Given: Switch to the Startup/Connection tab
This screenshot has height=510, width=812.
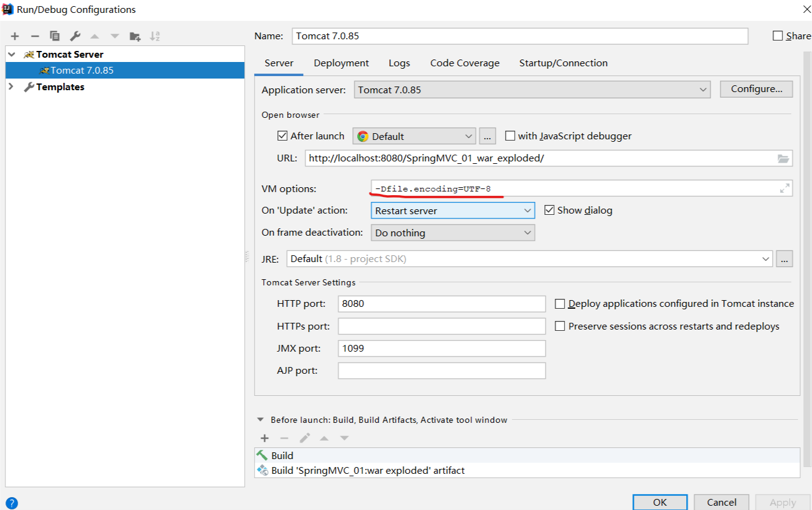Looking at the screenshot, I should [x=563, y=63].
